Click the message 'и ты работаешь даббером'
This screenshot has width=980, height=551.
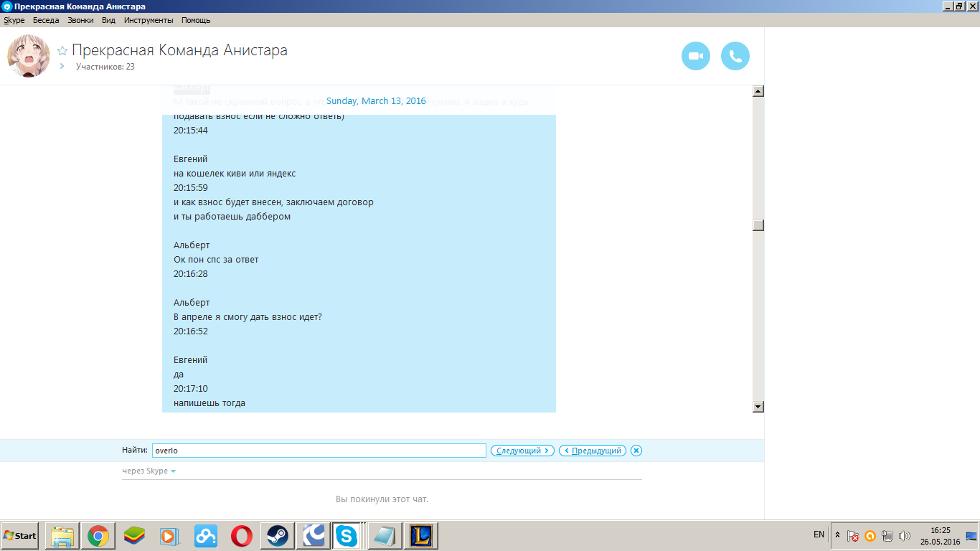tap(232, 217)
